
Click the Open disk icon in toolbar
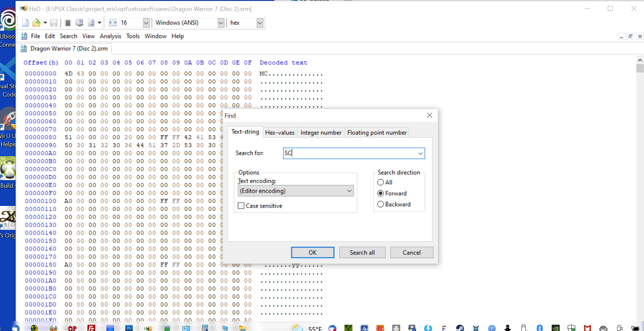pos(79,23)
